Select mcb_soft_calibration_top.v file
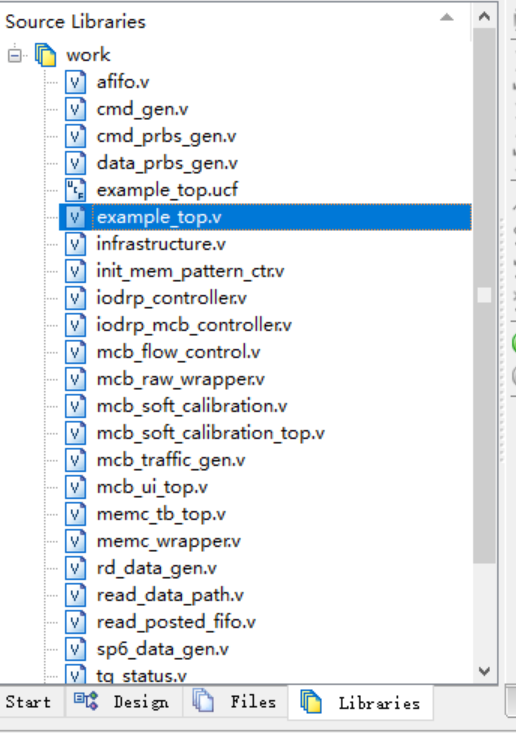Image resolution: width=516 pixels, height=733 pixels. coord(210,433)
